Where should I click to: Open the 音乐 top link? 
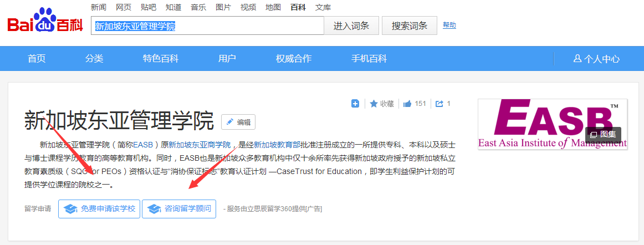click(198, 7)
